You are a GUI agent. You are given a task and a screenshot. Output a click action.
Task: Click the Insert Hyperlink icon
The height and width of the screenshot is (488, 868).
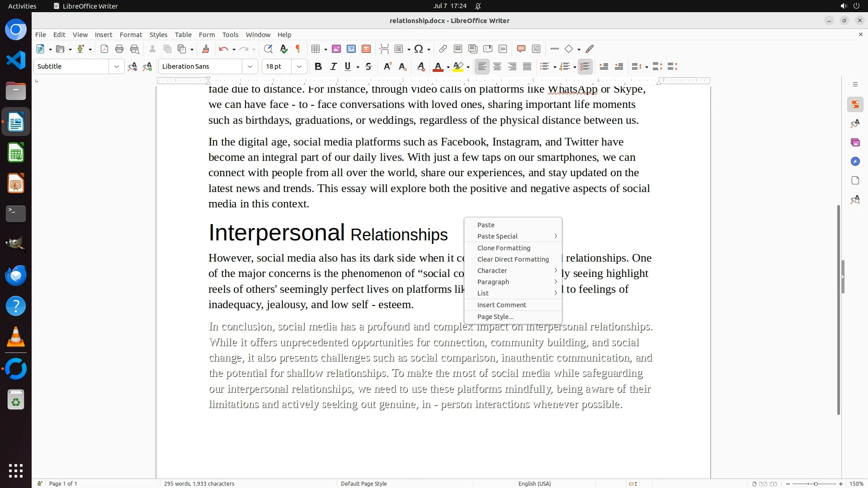pos(443,49)
